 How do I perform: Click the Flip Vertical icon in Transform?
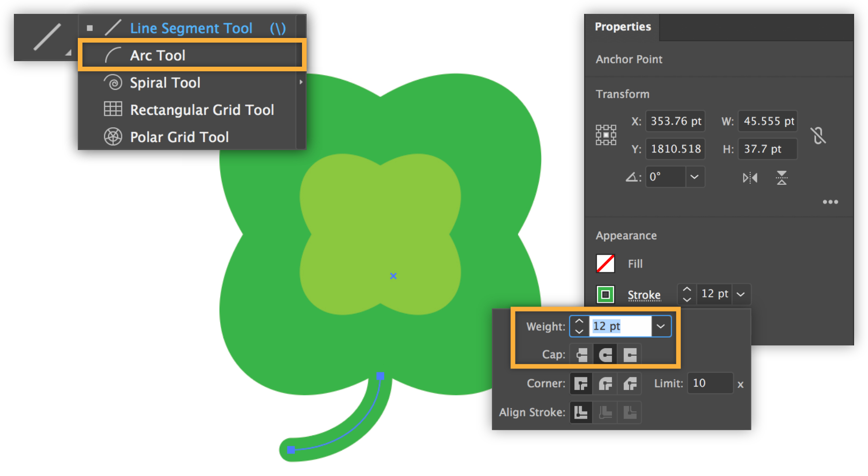pos(782,177)
